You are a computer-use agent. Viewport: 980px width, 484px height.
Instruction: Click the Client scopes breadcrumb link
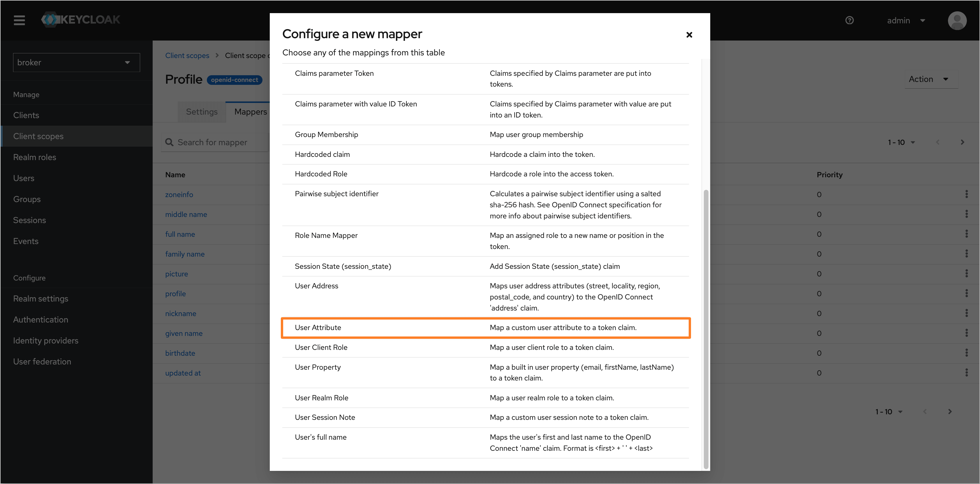[x=187, y=55]
